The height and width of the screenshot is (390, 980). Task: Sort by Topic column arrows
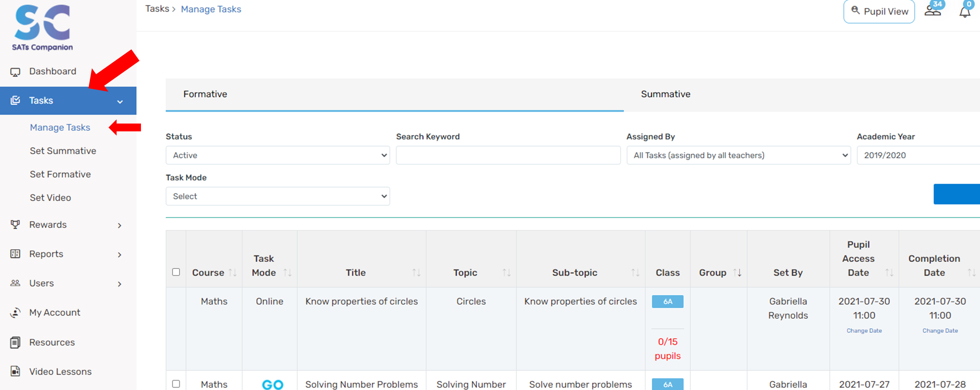(506, 272)
